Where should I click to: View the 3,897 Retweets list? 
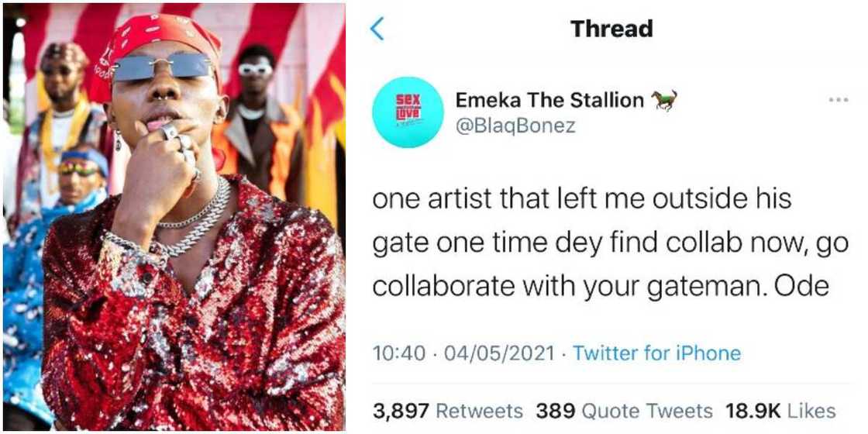pyautogui.click(x=447, y=410)
